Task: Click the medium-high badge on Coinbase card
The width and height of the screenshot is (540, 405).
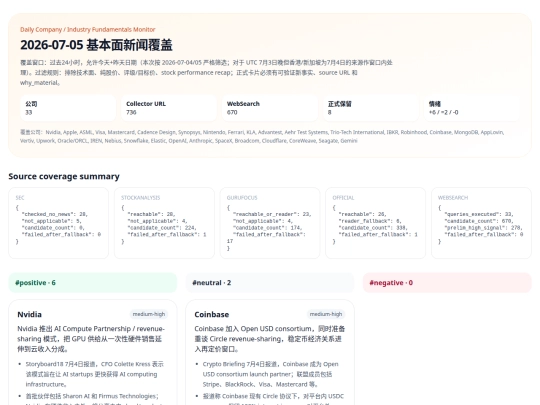Action: [326, 314]
